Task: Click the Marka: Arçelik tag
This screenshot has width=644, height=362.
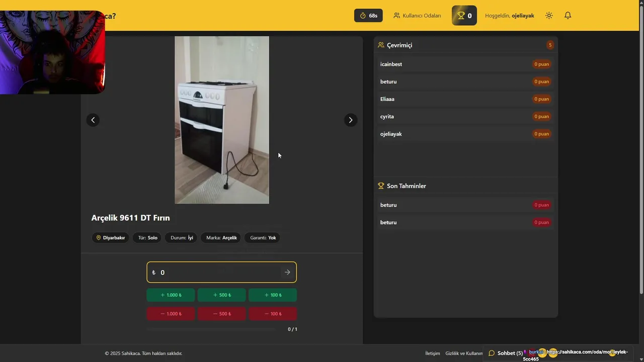Action: pyautogui.click(x=221, y=238)
